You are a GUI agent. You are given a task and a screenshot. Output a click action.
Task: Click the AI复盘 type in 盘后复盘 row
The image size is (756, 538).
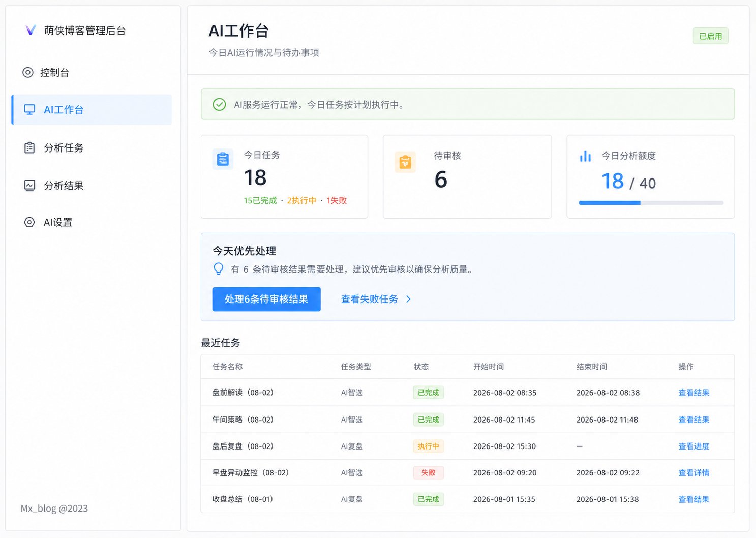click(352, 446)
